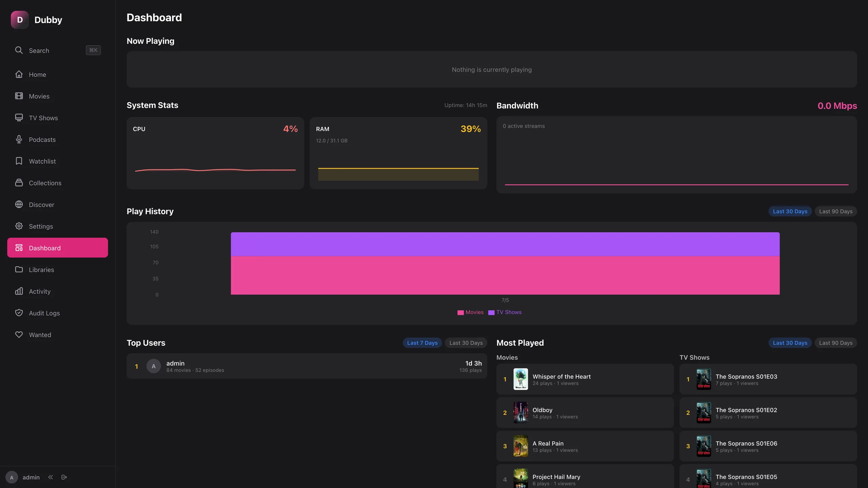This screenshot has height=488, width=868.
Task: Click the RAM 39% value
Action: pyautogui.click(x=471, y=129)
